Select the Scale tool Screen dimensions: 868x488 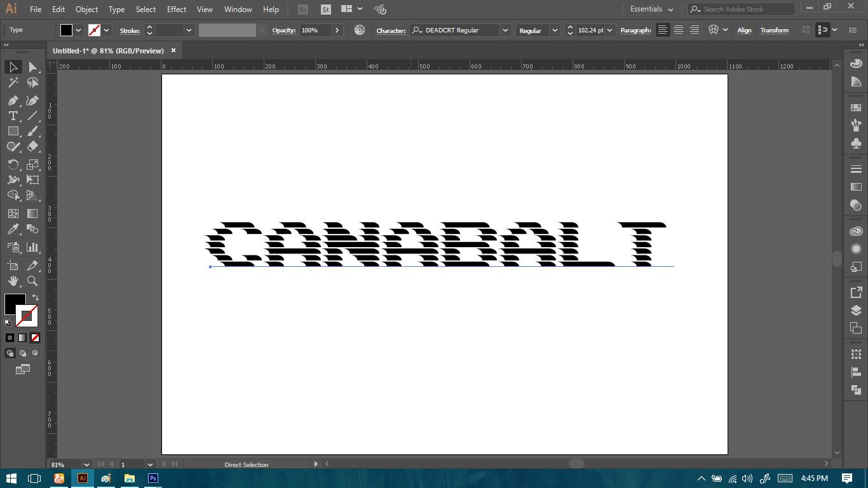coord(32,165)
